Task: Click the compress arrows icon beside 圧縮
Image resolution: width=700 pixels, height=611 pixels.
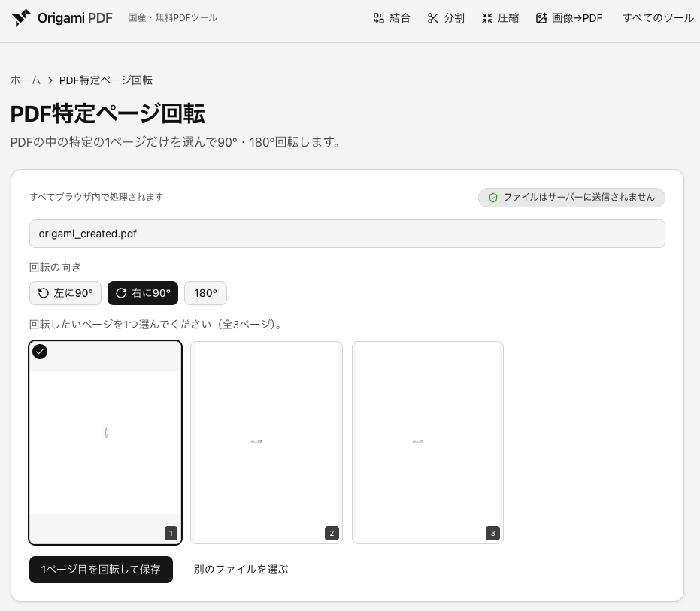Action: pyautogui.click(x=487, y=18)
